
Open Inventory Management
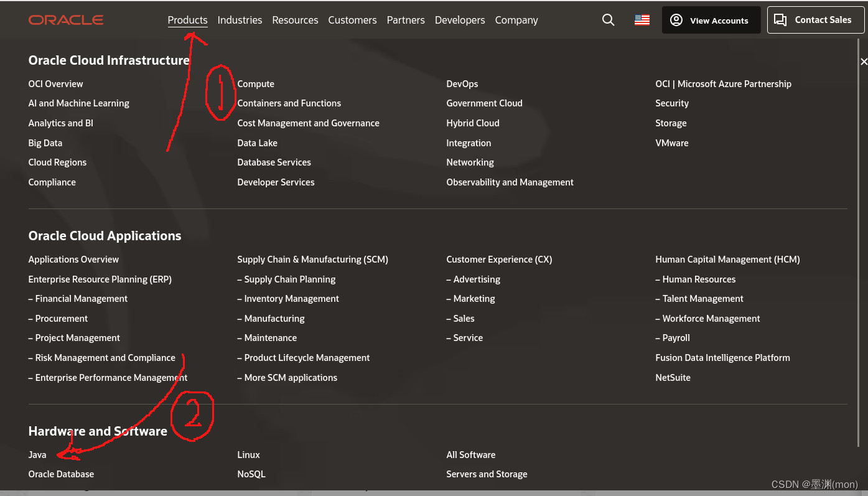click(288, 299)
